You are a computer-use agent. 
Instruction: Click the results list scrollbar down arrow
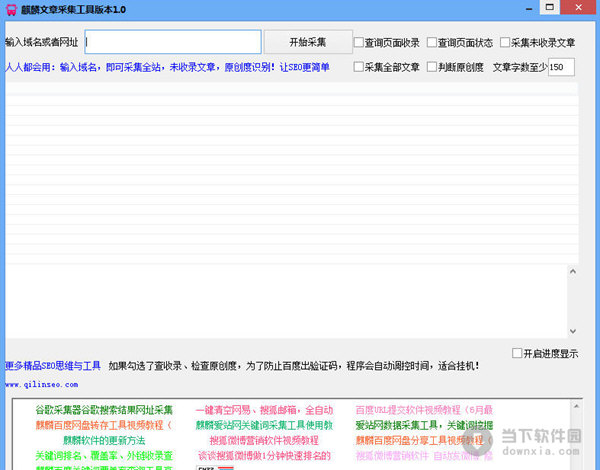pos(572,331)
